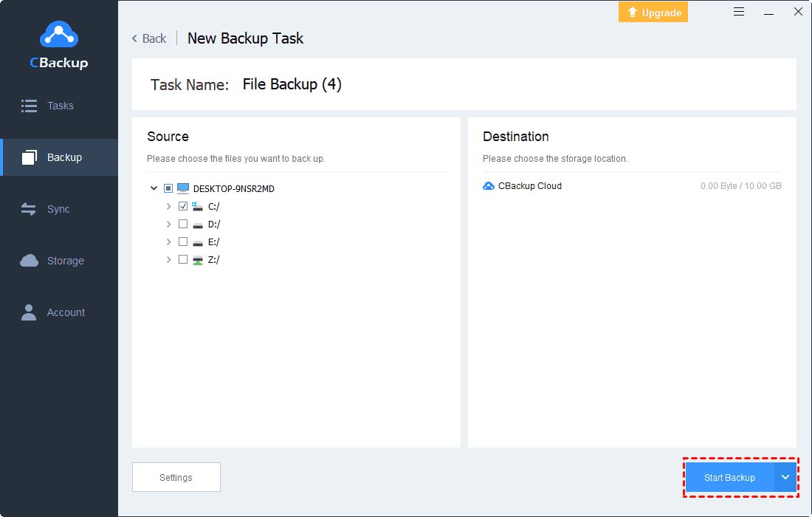Enable the Z:/ drive checkbox
Viewport: 812px width, 517px height.
183,259
